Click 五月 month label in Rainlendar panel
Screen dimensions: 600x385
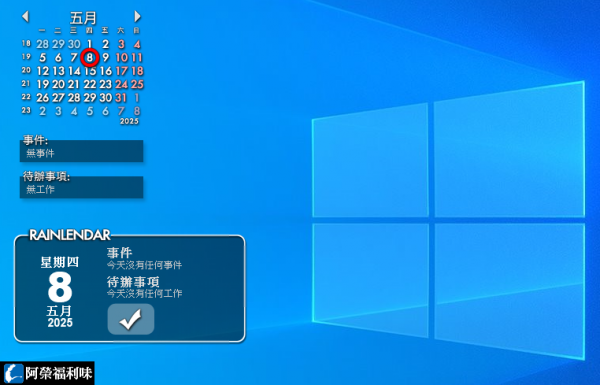click(59, 311)
